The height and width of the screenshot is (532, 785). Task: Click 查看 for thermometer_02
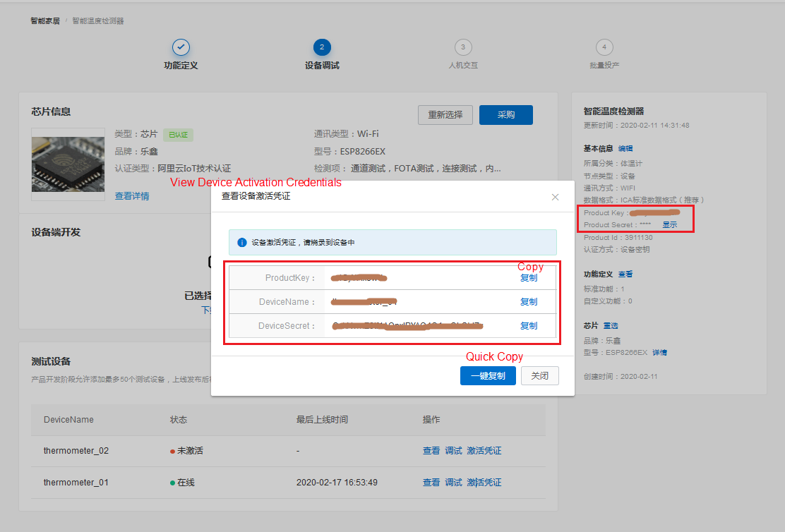(x=431, y=451)
